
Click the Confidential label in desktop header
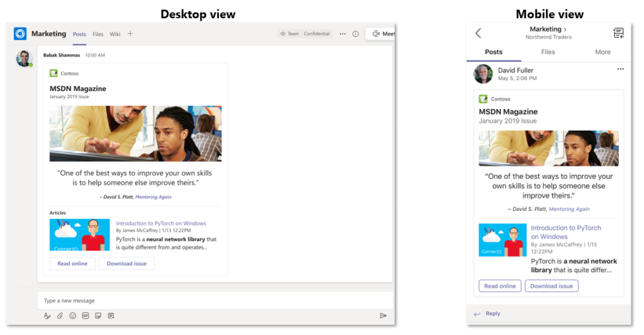click(317, 34)
